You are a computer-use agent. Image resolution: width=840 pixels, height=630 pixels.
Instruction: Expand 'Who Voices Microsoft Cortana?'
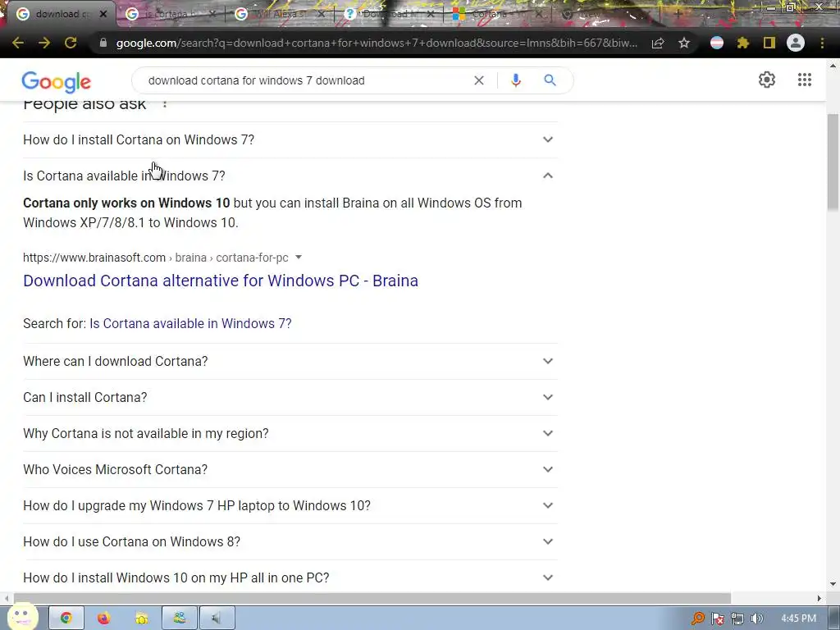tap(290, 469)
